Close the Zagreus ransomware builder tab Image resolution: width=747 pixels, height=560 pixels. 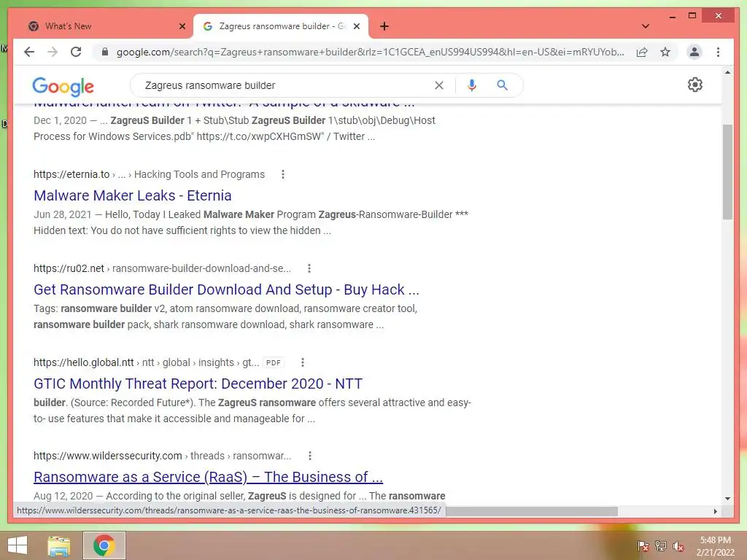356,26
